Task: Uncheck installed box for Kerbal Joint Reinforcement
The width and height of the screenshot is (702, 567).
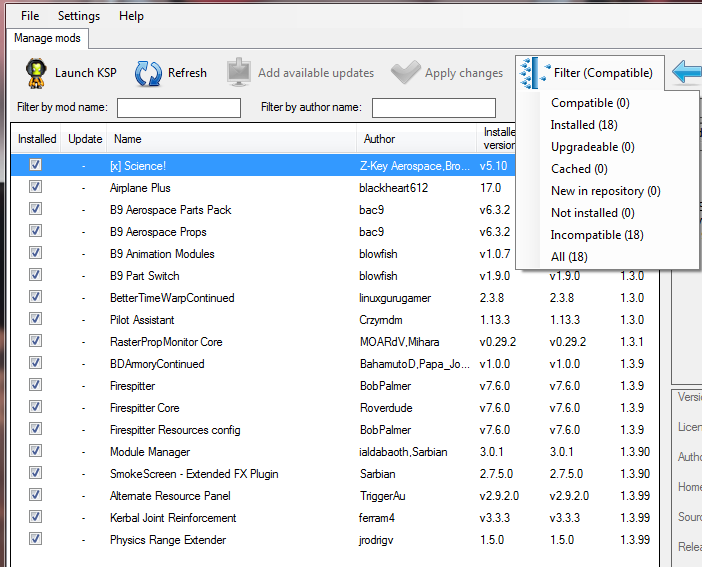Action: [x=35, y=516]
